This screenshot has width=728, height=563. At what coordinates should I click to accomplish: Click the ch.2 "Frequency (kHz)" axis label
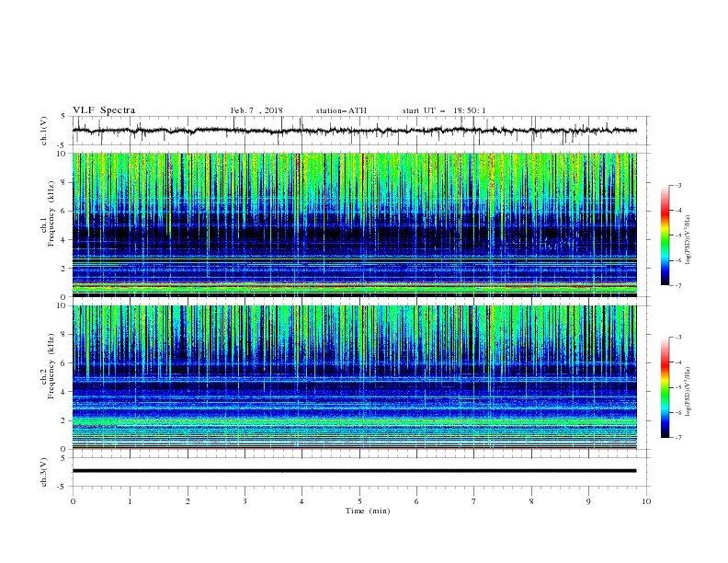coord(51,365)
